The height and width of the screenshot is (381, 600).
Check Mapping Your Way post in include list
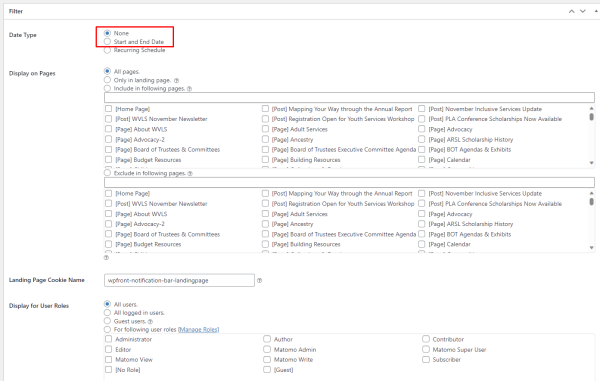[266, 109]
